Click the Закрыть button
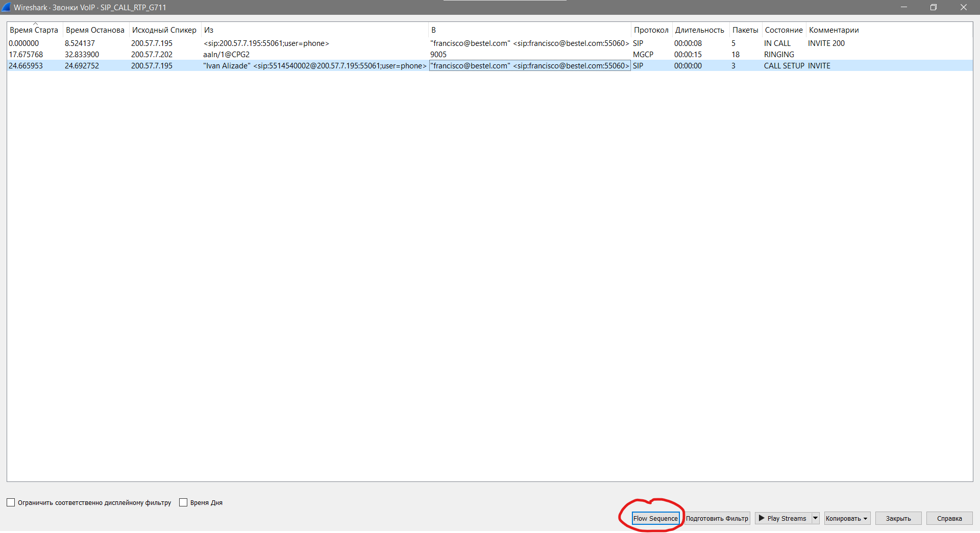The width and height of the screenshot is (980, 533). [x=898, y=518]
